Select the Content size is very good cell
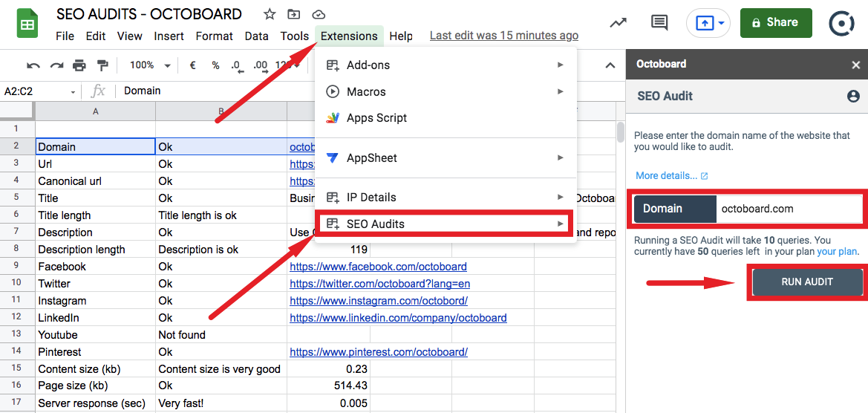868x413 pixels. [221, 369]
